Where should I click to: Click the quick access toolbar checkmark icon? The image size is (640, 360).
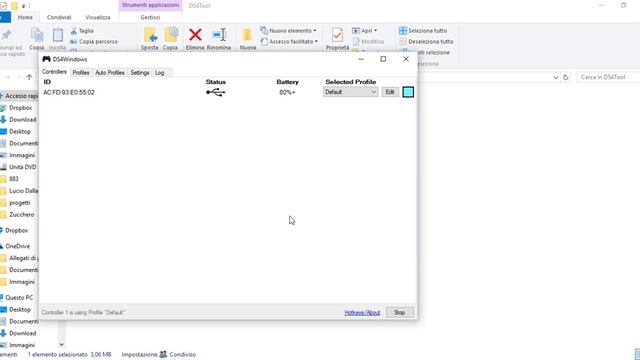click(x=4, y=6)
